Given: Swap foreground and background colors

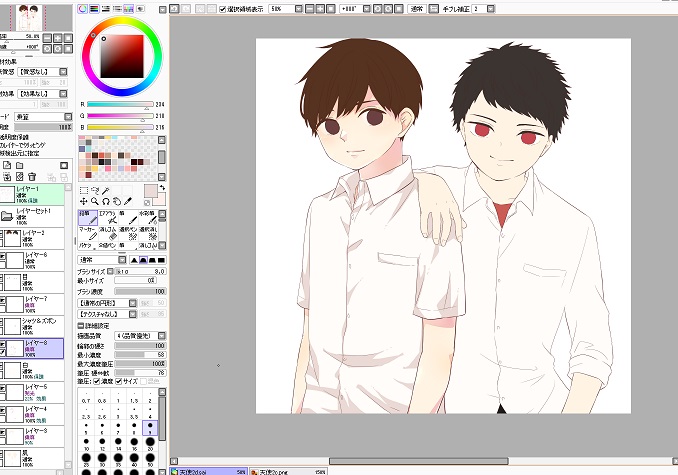Looking at the screenshot, I should [162, 188].
